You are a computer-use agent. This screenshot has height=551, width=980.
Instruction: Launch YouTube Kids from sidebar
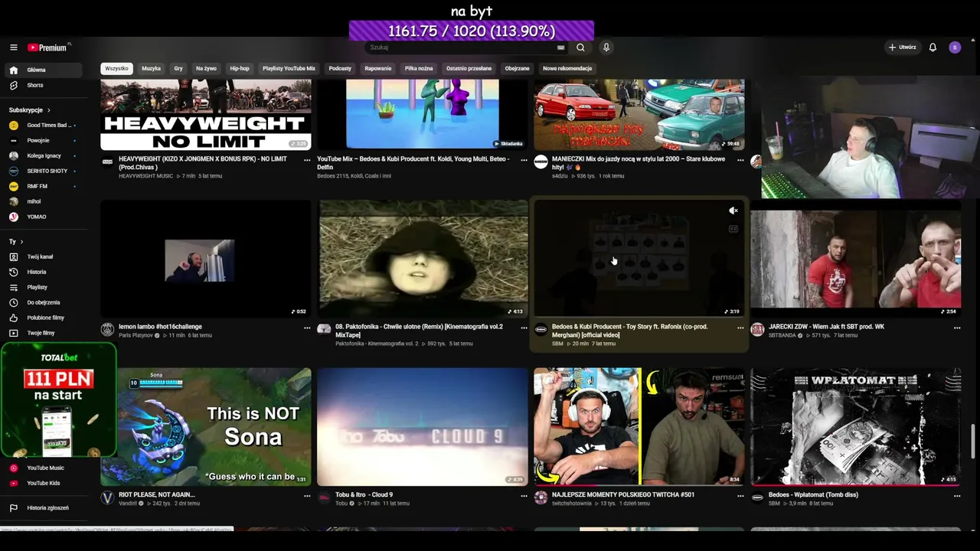coord(42,483)
